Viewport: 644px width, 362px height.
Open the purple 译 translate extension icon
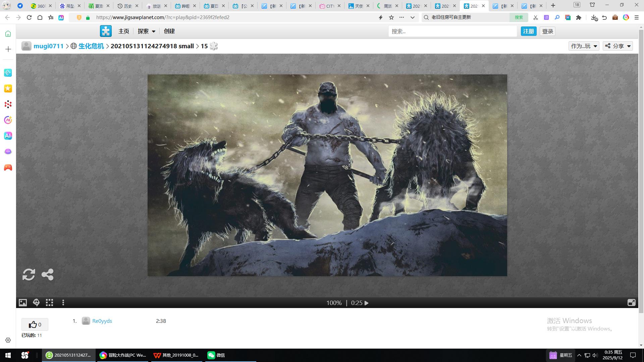point(546,17)
